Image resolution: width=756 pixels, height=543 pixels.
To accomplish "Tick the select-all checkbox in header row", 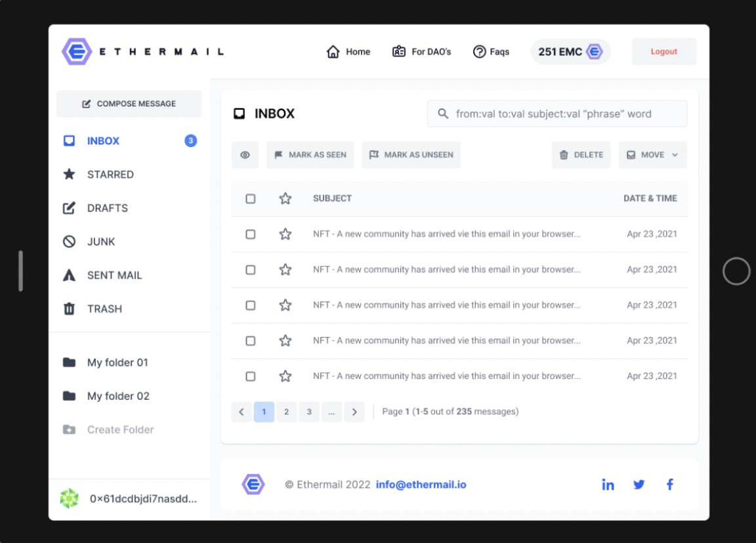I will pos(250,198).
